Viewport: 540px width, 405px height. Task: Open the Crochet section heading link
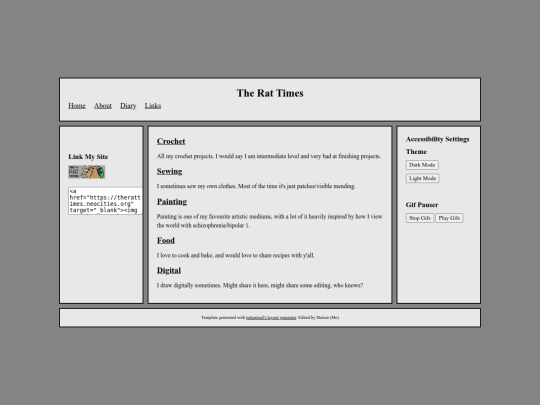[x=171, y=141]
